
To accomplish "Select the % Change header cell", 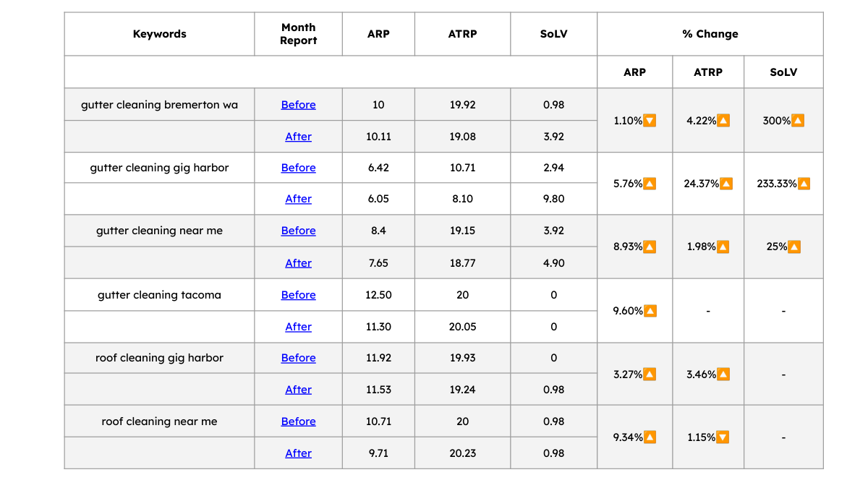I will (710, 34).
